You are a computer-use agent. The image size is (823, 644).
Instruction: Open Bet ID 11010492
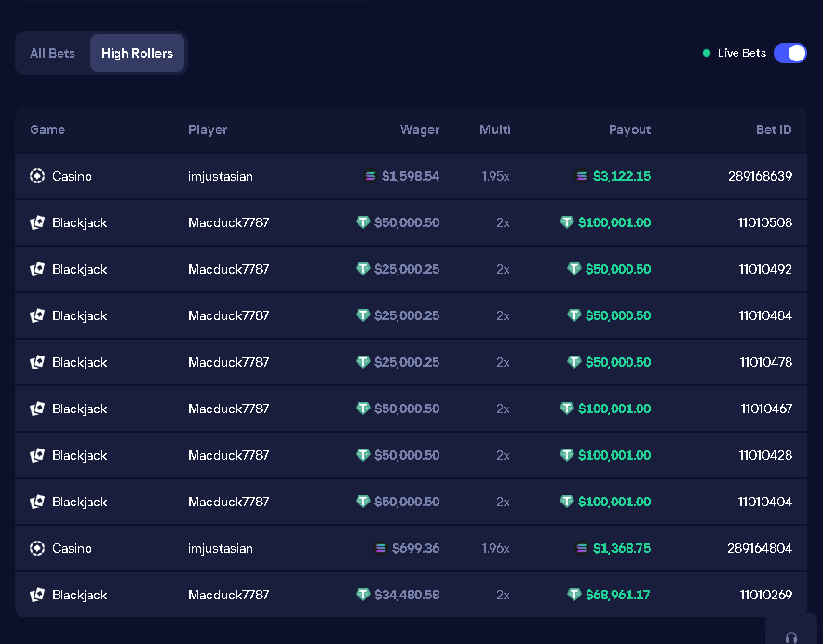click(x=765, y=269)
